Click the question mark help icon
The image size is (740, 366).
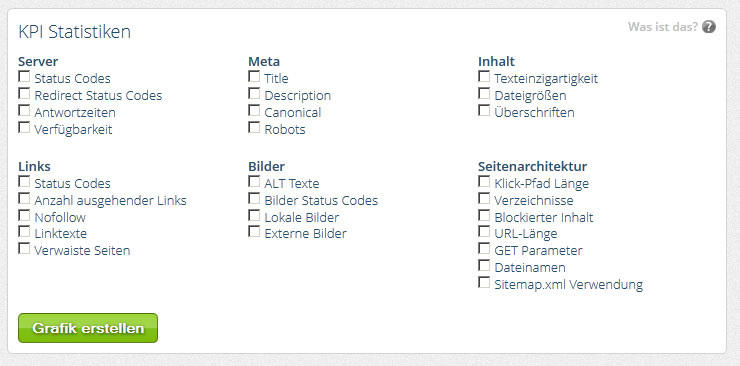[708, 27]
